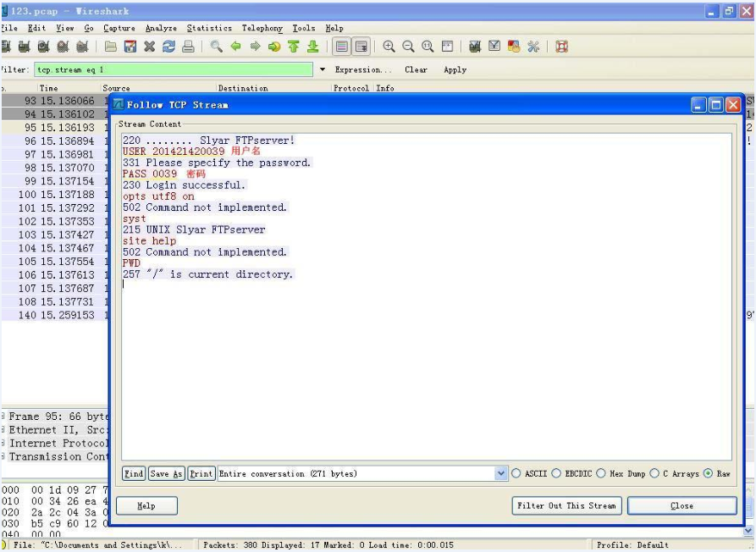Select packet row 140 in list

pyautogui.click(x=55, y=315)
